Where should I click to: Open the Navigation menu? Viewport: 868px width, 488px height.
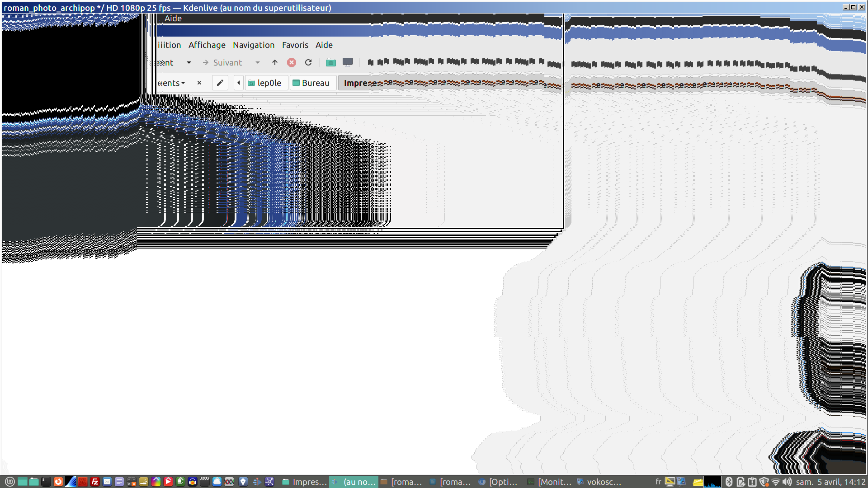coord(254,45)
